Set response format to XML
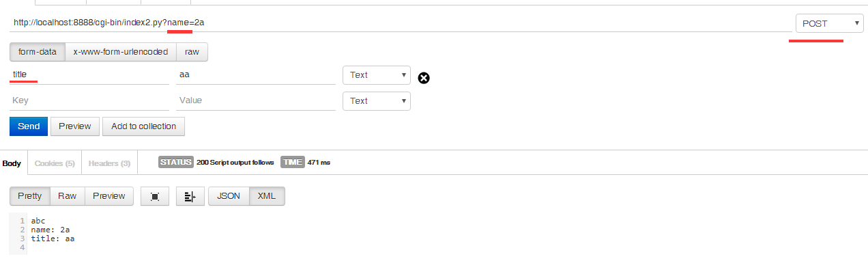This screenshot has height=259, width=868. pos(267,196)
